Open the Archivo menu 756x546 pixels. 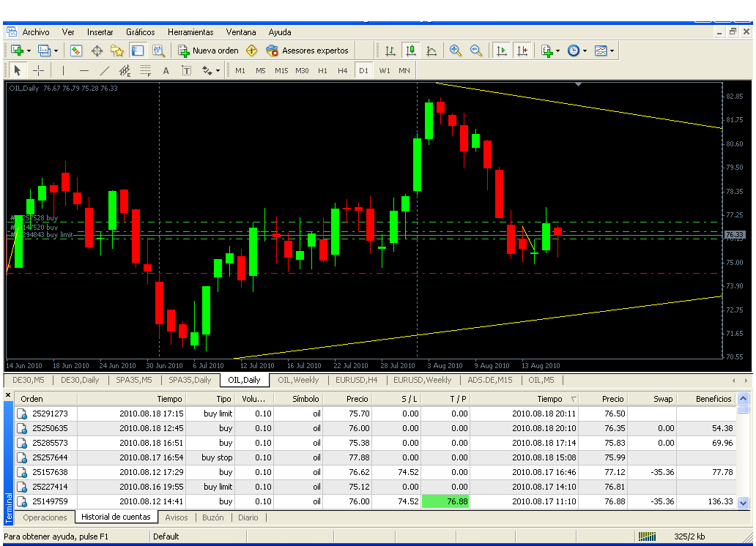(36, 32)
